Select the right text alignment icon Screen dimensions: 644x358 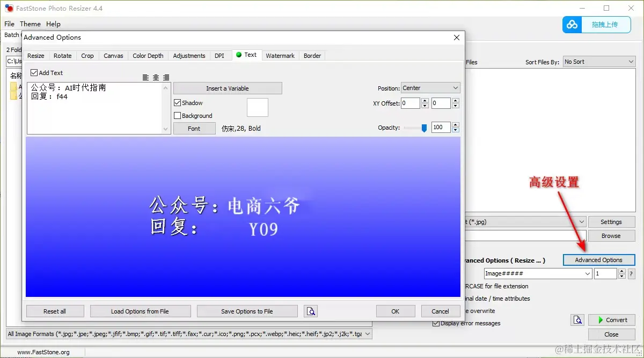166,77
